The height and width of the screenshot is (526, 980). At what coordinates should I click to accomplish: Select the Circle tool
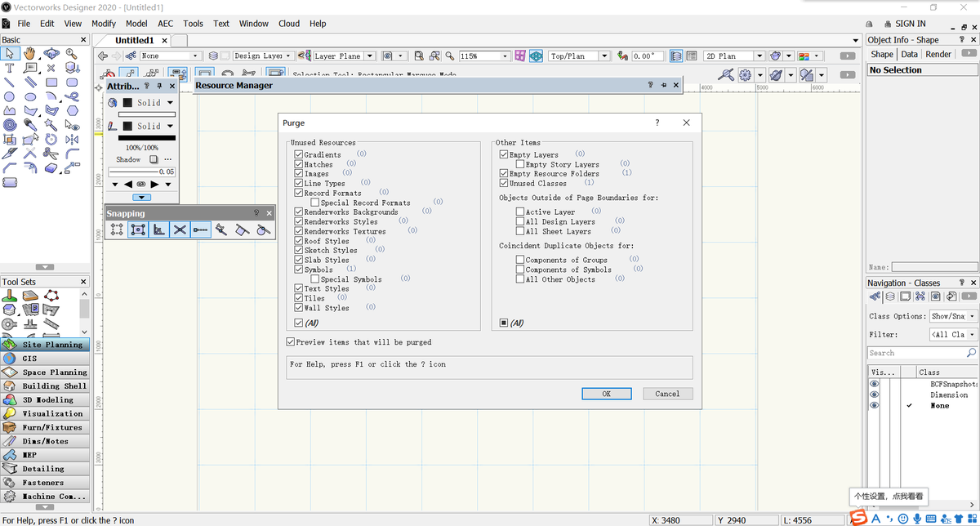(x=10, y=96)
